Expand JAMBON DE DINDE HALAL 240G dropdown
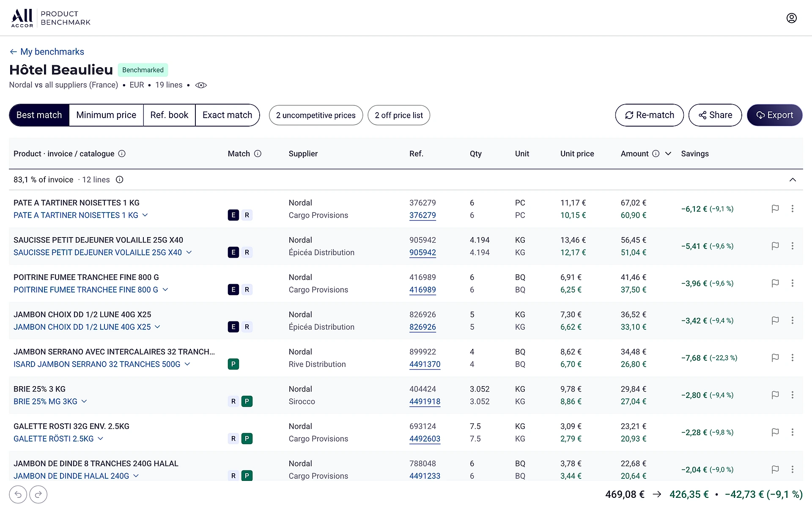 136,476
